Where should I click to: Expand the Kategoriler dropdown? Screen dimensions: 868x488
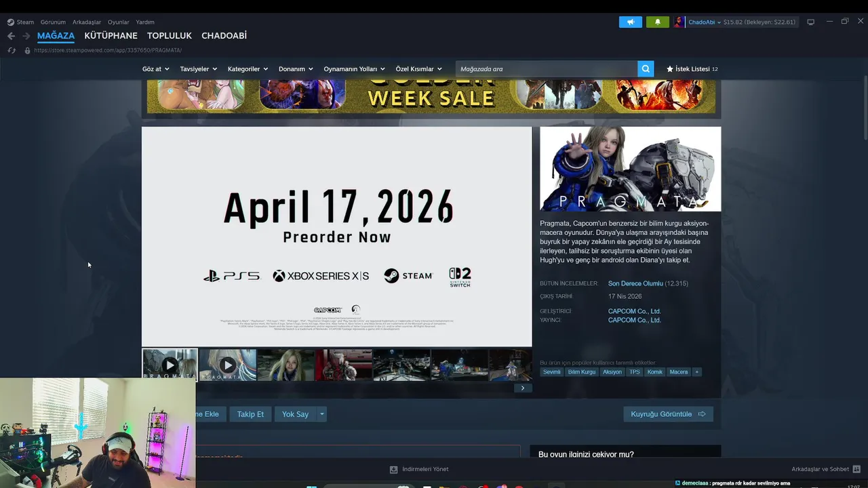pyautogui.click(x=248, y=69)
